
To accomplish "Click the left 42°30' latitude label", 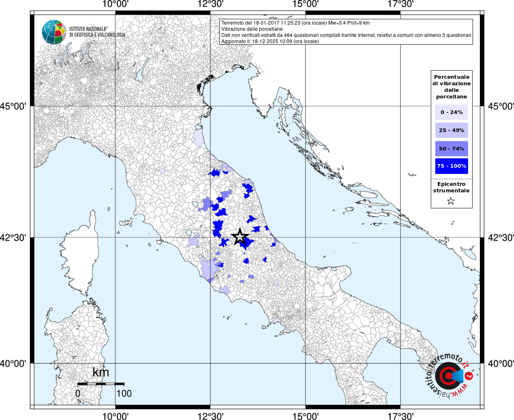I will (x=13, y=237).
